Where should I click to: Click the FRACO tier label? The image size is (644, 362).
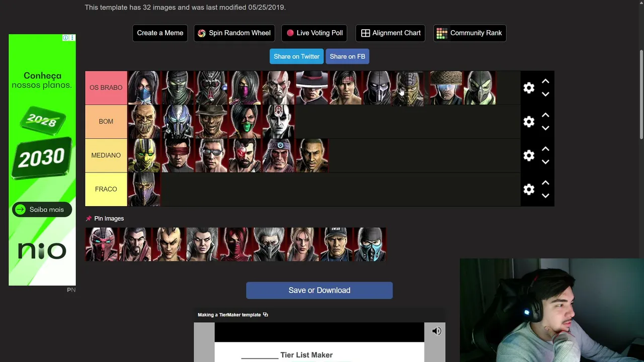point(106,189)
